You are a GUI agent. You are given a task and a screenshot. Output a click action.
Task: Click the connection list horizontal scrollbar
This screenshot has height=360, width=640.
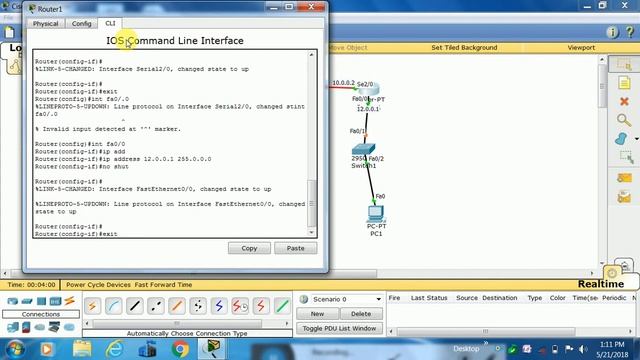177,323
